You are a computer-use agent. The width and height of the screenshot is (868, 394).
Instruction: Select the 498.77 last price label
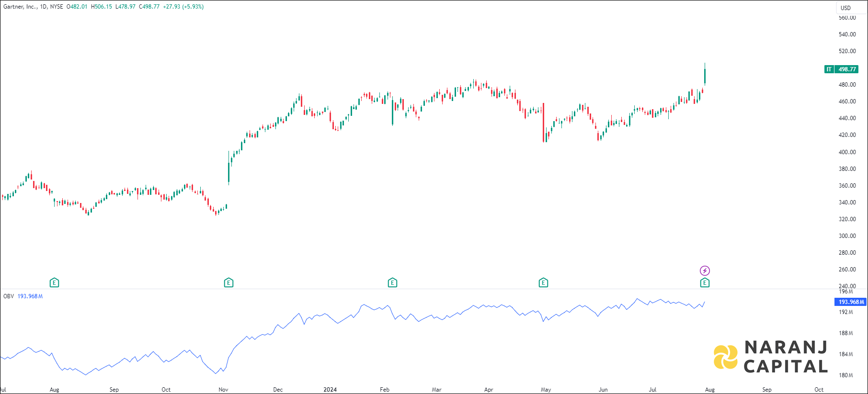[847, 69]
